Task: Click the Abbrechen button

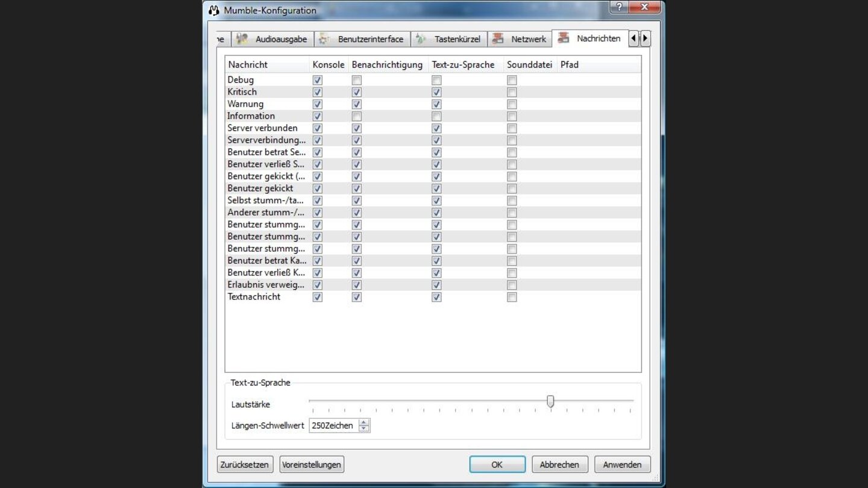Action: pos(559,465)
